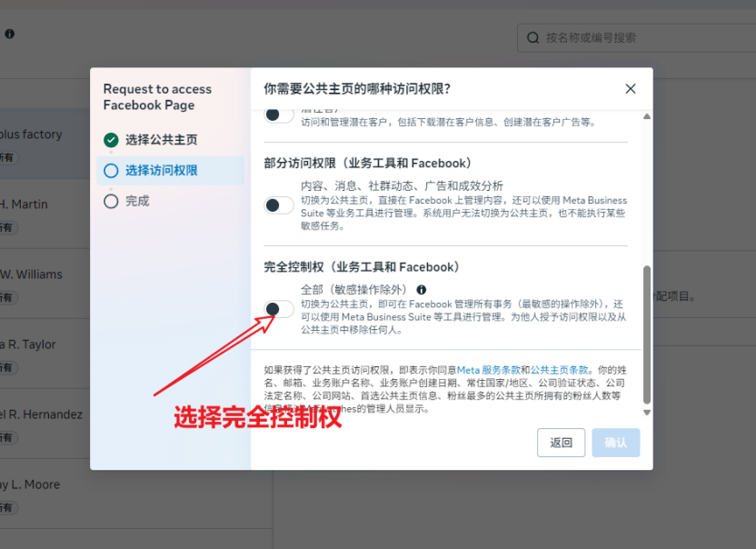Screen dimensions: 756x549
Task: Select the W. Williams row in background
Action: 45,284
